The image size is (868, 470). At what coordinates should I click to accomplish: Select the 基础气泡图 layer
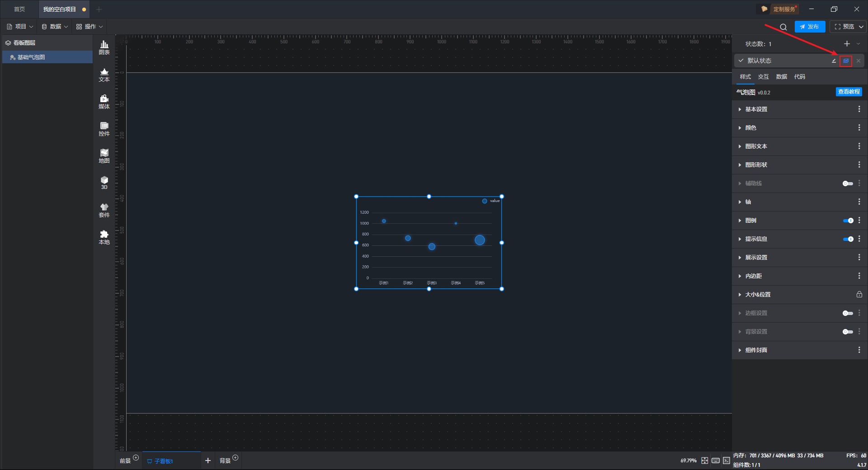click(x=47, y=57)
